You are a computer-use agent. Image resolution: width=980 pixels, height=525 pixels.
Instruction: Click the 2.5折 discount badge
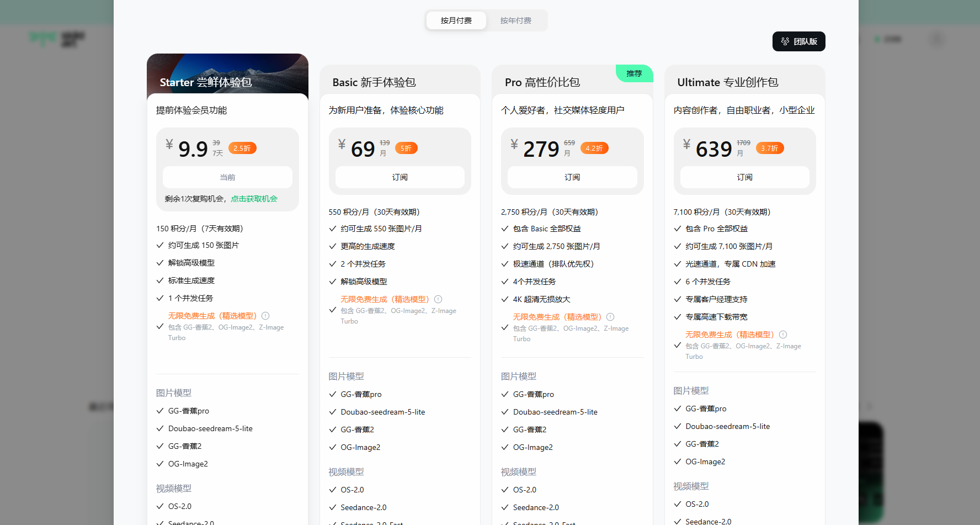(242, 148)
